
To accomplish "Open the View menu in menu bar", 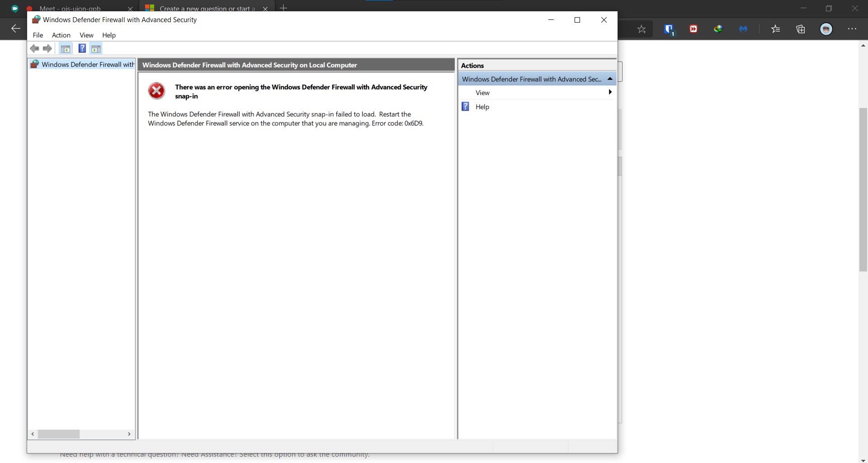I will [86, 35].
